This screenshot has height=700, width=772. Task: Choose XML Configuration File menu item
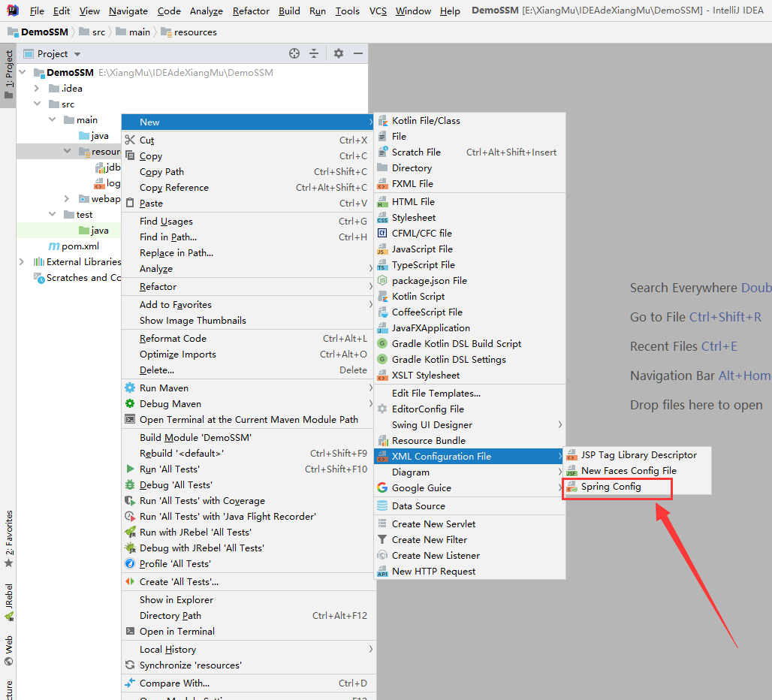click(469, 457)
